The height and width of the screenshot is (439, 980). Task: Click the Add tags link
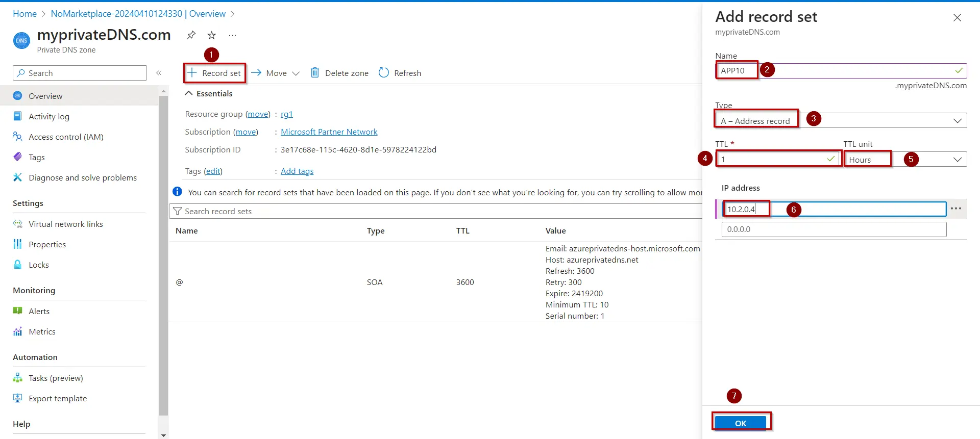coord(297,171)
